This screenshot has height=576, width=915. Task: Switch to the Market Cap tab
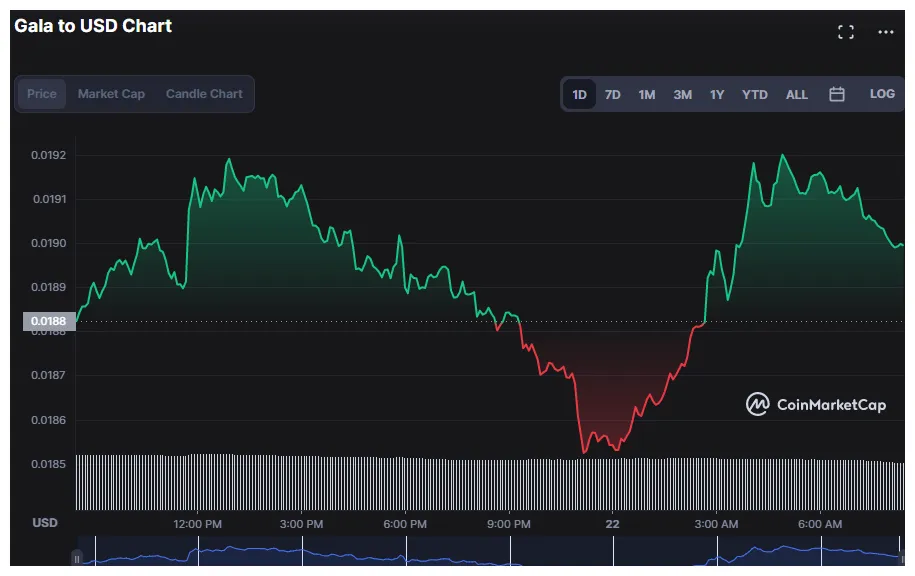(111, 94)
